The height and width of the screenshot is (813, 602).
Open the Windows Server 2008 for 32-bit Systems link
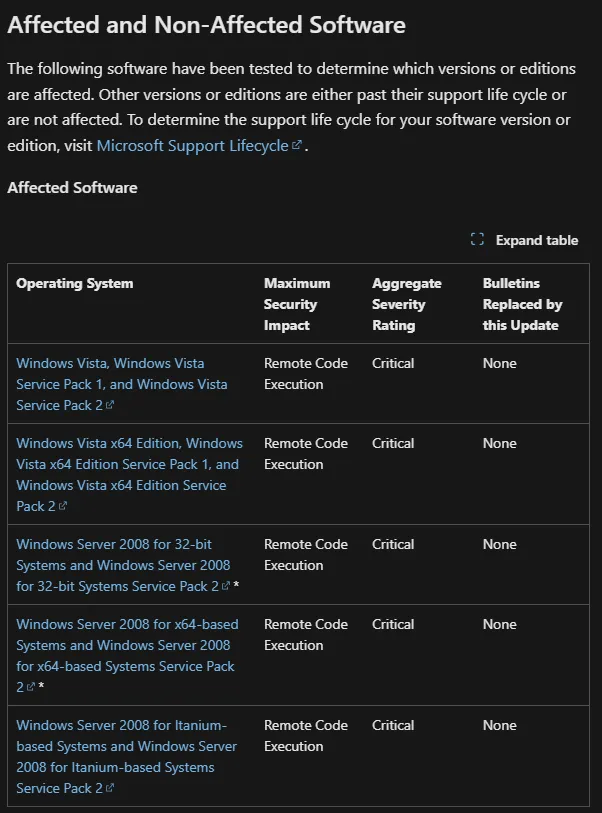point(123,565)
